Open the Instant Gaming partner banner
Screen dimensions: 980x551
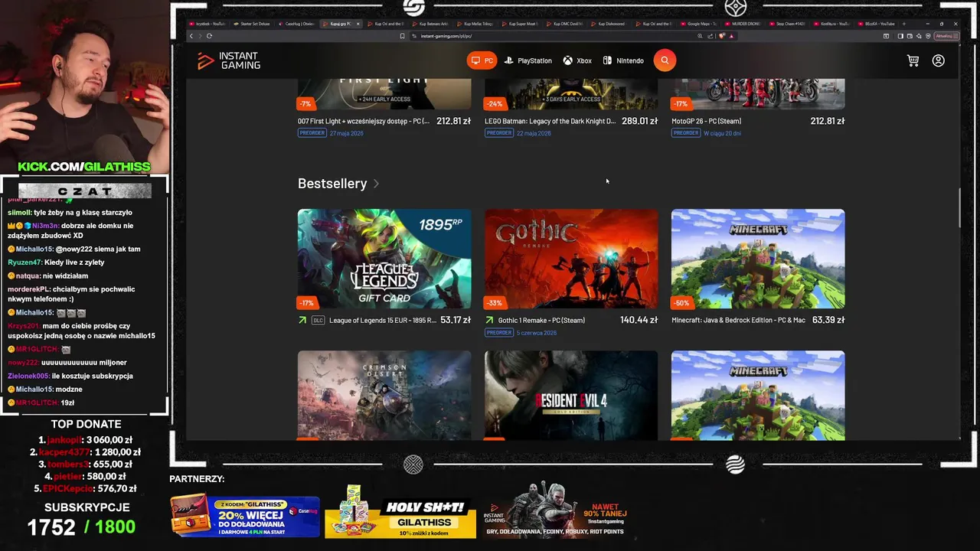557,511
